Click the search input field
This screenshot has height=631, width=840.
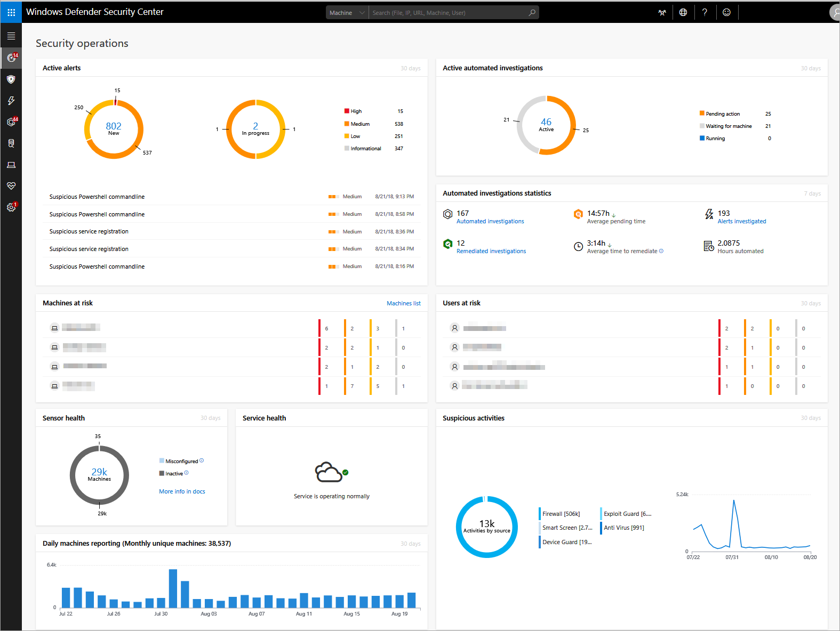click(x=448, y=13)
